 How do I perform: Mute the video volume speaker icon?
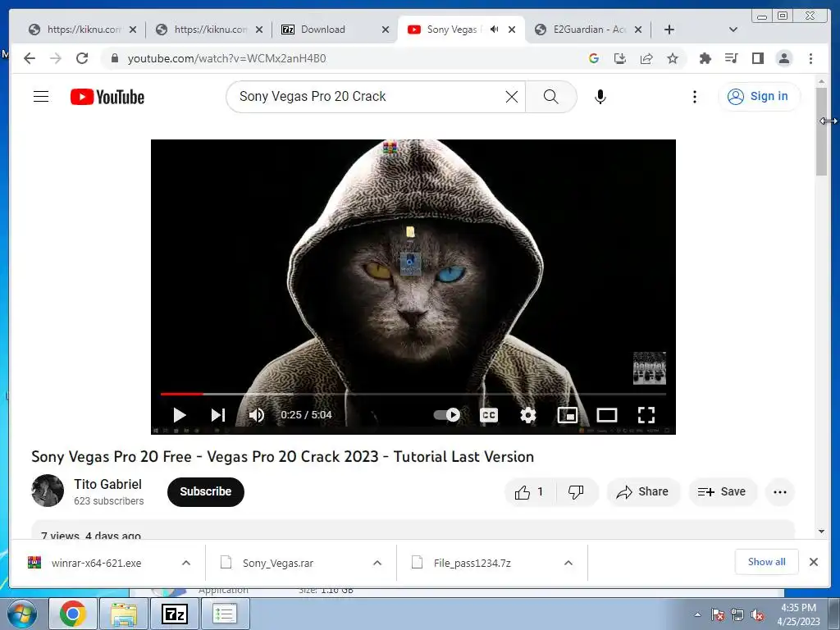pos(257,414)
